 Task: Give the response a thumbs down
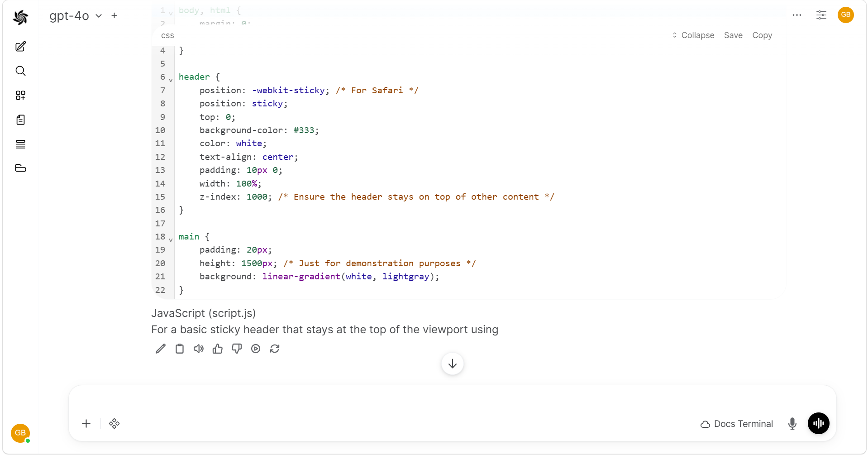tap(237, 349)
